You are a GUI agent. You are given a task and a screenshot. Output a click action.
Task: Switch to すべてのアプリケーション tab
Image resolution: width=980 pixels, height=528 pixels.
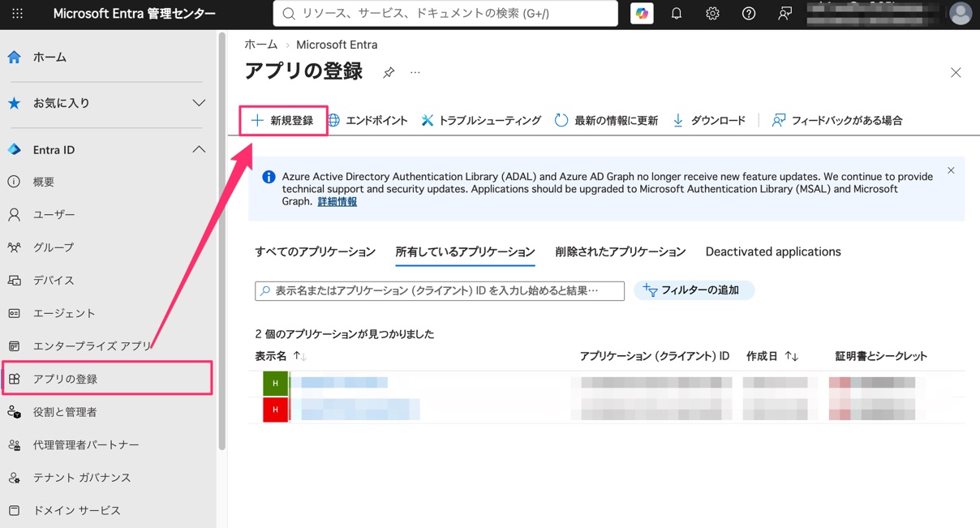(x=315, y=252)
